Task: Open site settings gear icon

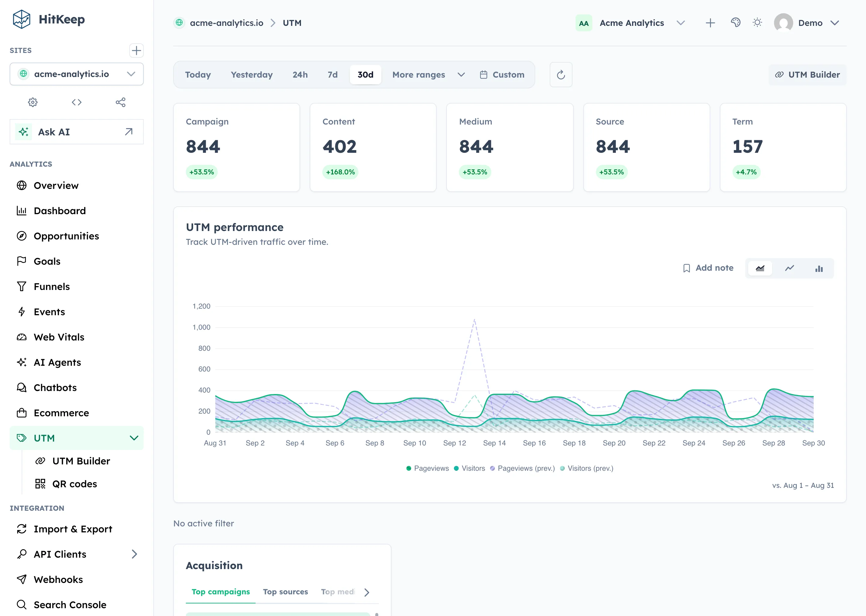Action: [x=33, y=102]
